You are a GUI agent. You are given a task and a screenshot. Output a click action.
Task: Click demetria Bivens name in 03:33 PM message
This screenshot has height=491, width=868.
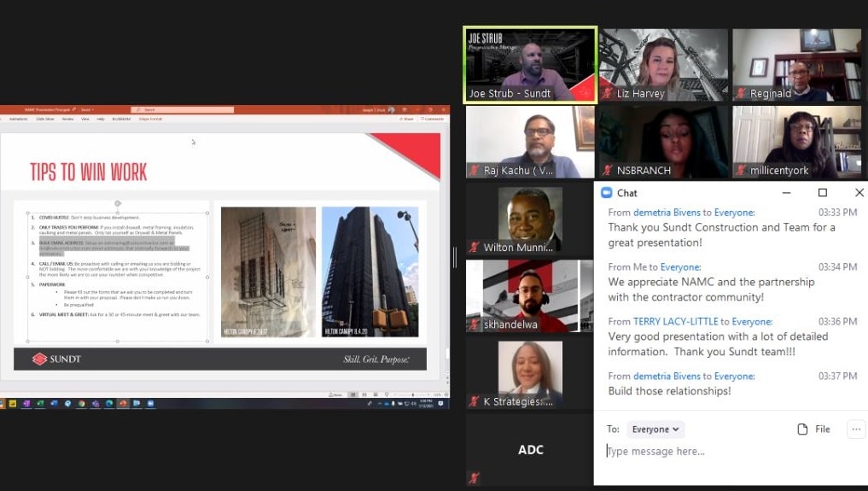(667, 213)
